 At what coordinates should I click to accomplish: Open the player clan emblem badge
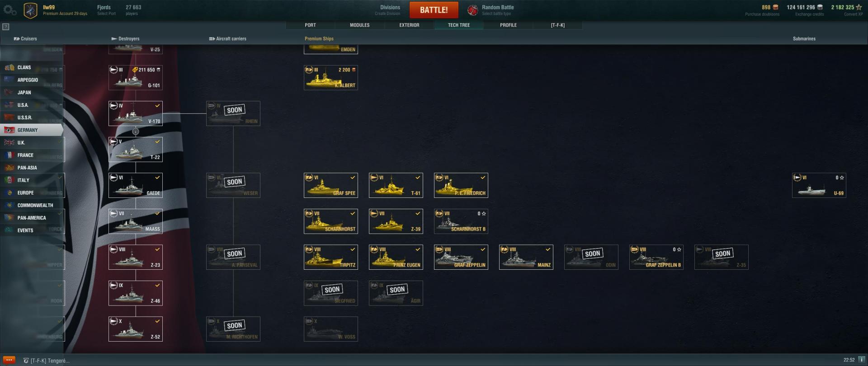30,10
